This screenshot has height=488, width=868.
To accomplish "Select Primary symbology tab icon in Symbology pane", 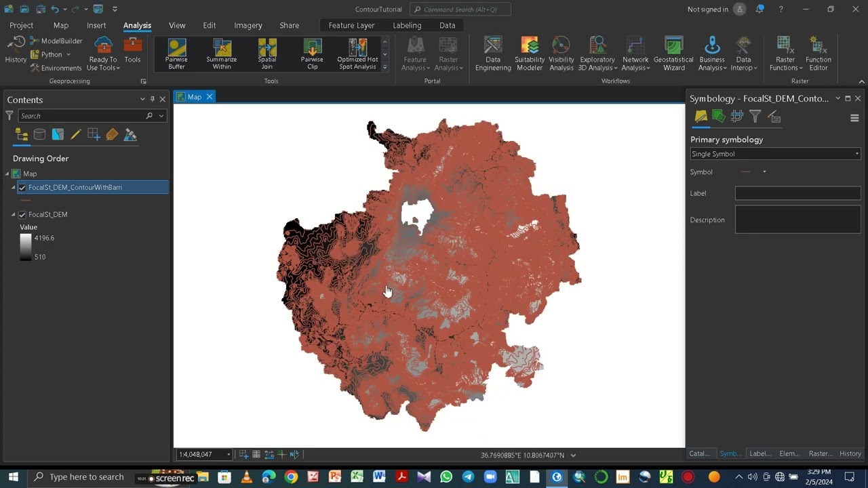I will [701, 117].
